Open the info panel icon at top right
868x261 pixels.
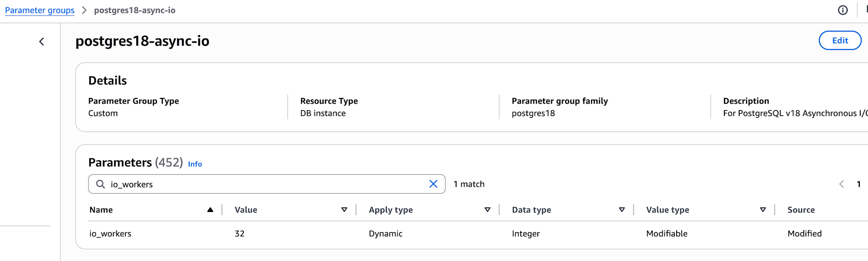(x=842, y=10)
